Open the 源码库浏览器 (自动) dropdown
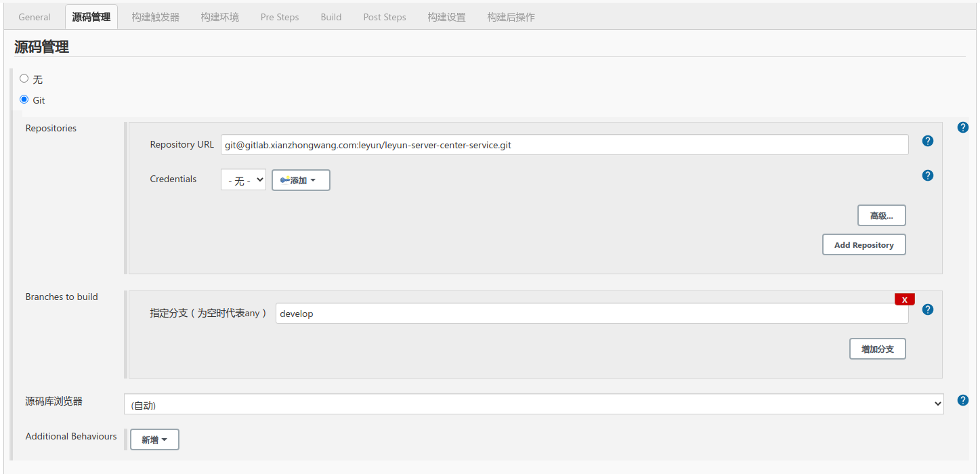 click(x=533, y=404)
